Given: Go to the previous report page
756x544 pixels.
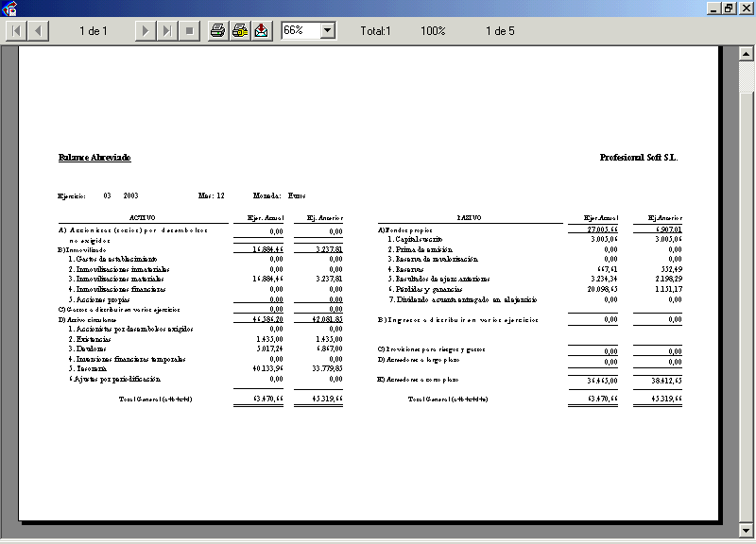Looking at the screenshot, I should click(39, 30).
